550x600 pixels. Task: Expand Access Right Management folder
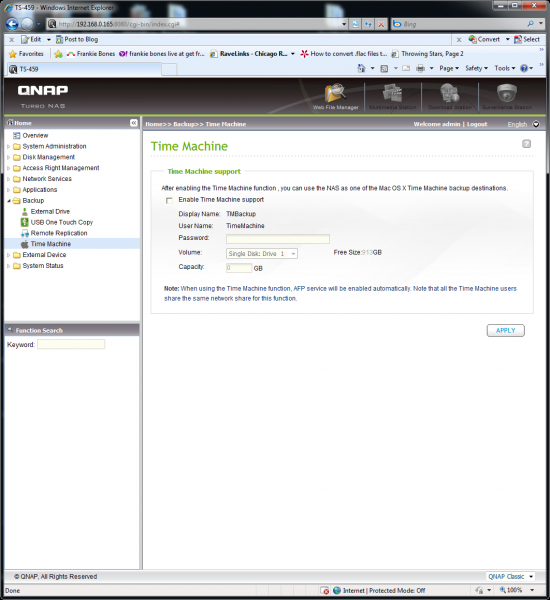tap(8, 168)
